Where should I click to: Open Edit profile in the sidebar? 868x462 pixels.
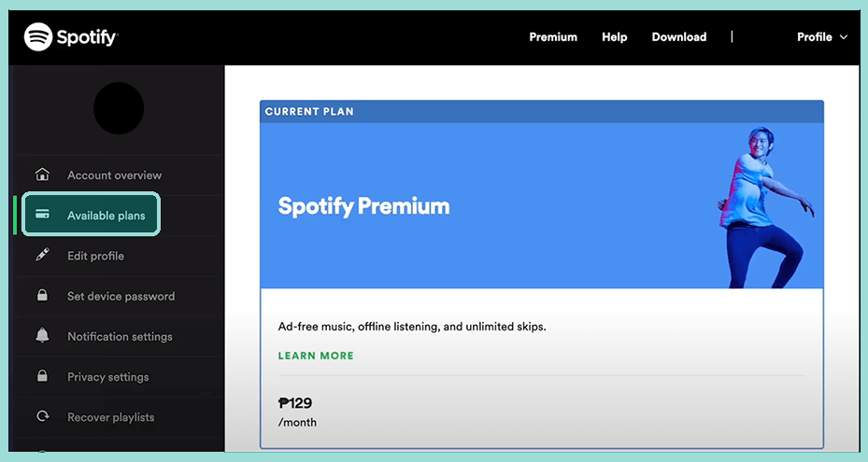point(95,256)
